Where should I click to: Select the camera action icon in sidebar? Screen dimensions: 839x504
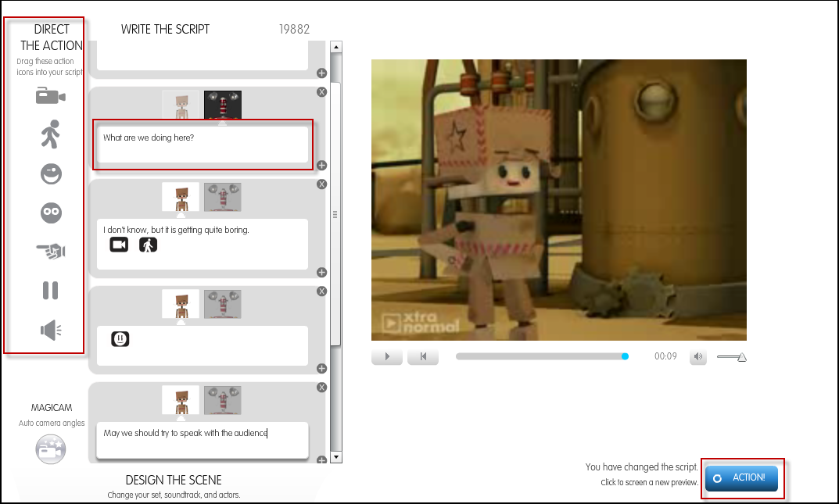(50, 96)
